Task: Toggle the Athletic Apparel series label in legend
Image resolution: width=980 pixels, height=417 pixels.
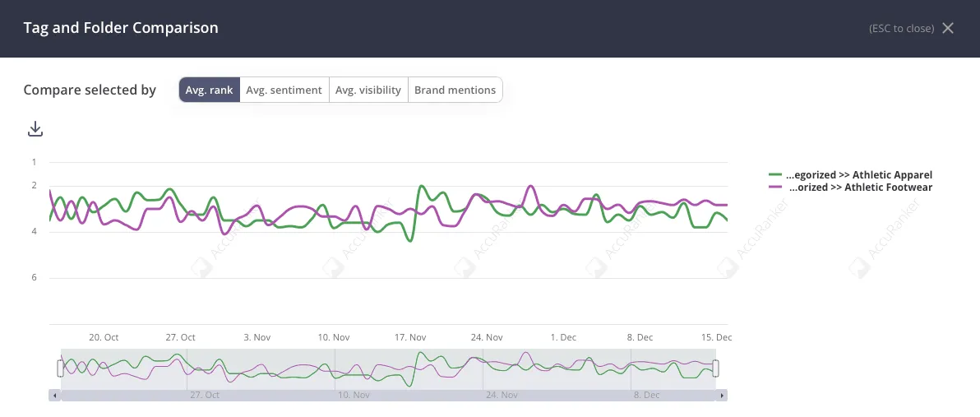Action: (859, 175)
